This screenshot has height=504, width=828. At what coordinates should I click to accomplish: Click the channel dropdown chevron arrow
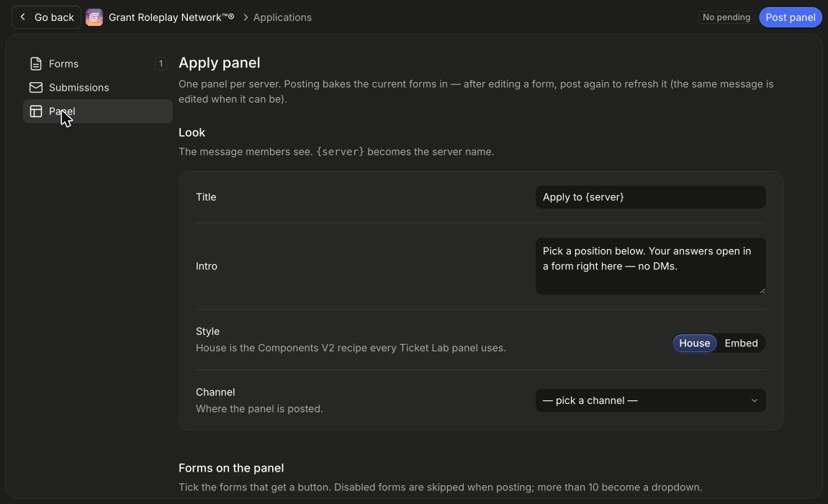(754, 400)
